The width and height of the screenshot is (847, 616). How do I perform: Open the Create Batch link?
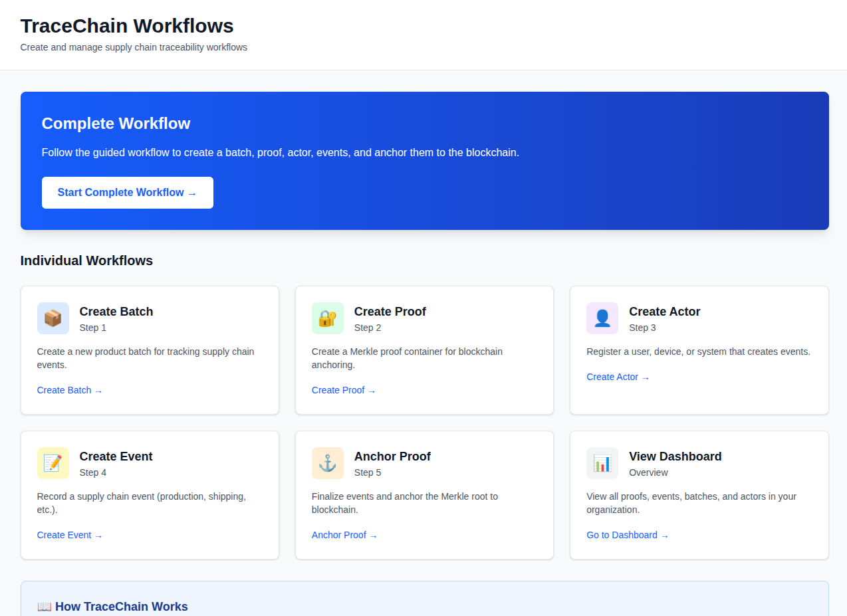tap(69, 390)
